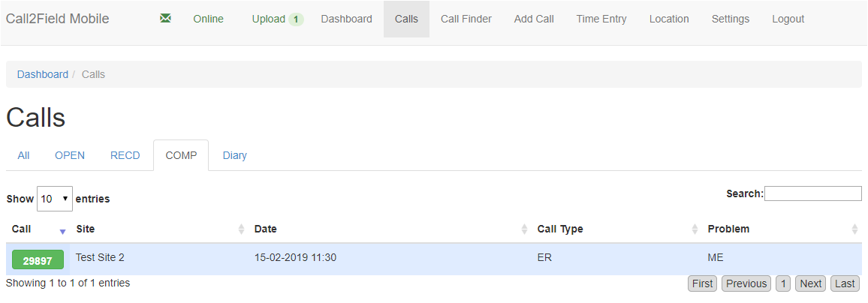Click the Problem column sort icon
The height and width of the screenshot is (303, 868).
(854, 229)
